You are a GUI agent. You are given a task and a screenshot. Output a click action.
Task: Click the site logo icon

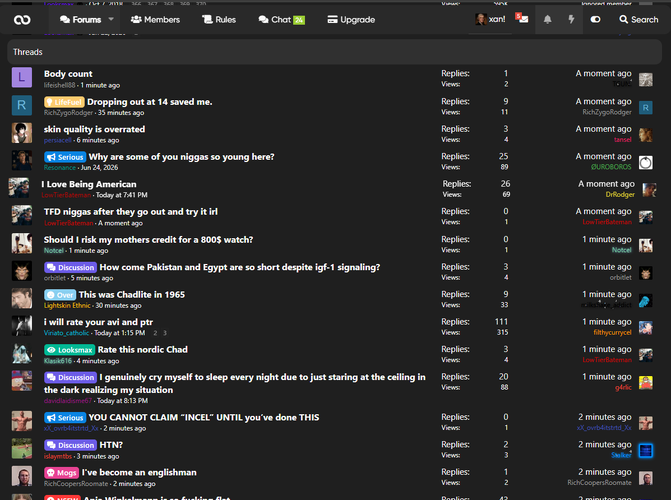click(x=22, y=20)
